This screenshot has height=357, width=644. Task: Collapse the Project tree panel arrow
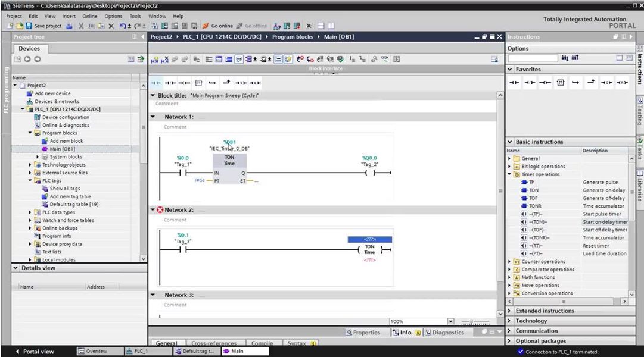142,37
